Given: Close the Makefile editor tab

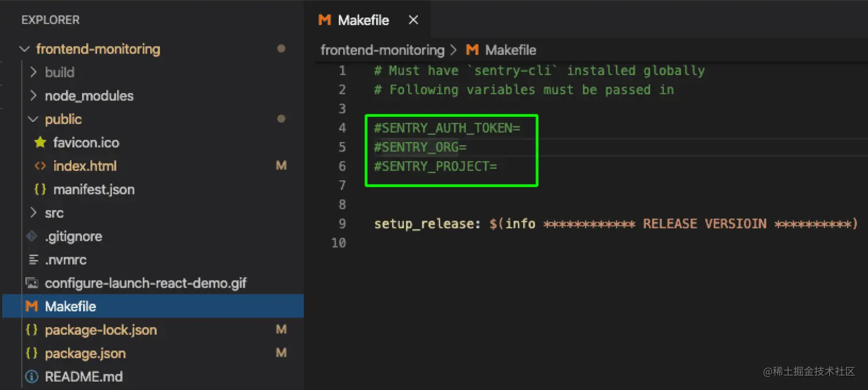Looking at the screenshot, I should point(413,20).
